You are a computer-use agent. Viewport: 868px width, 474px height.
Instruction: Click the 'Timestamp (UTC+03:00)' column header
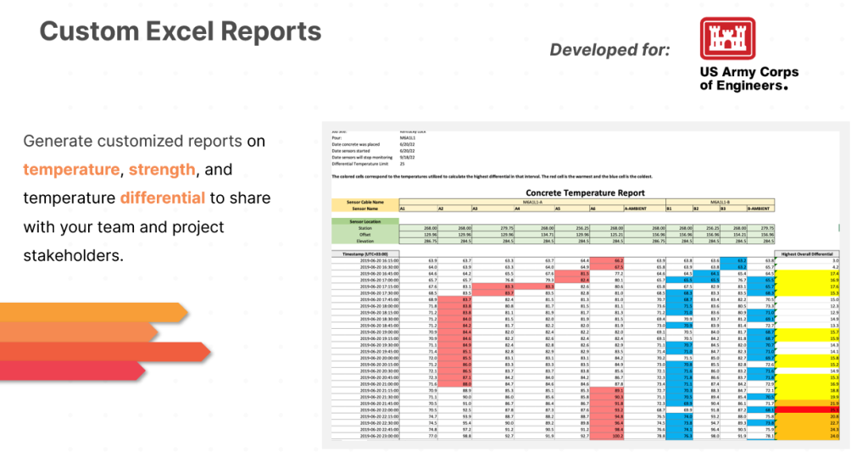(365, 254)
